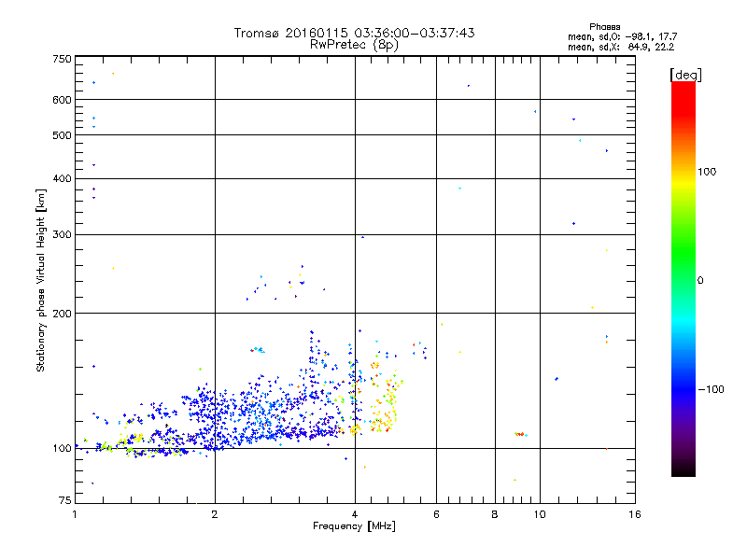Click the '300' y-axis tick label
This screenshot has height=560, width=747.
(x=63, y=234)
